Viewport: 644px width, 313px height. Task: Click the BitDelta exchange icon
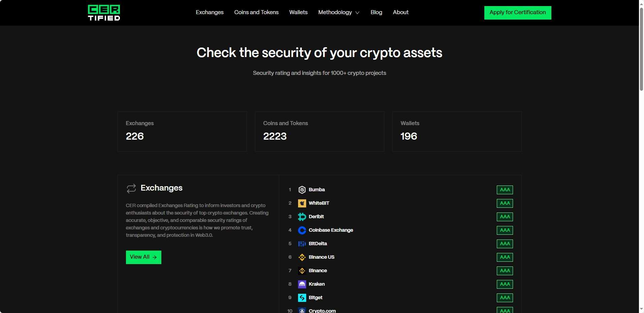[302, 244]
